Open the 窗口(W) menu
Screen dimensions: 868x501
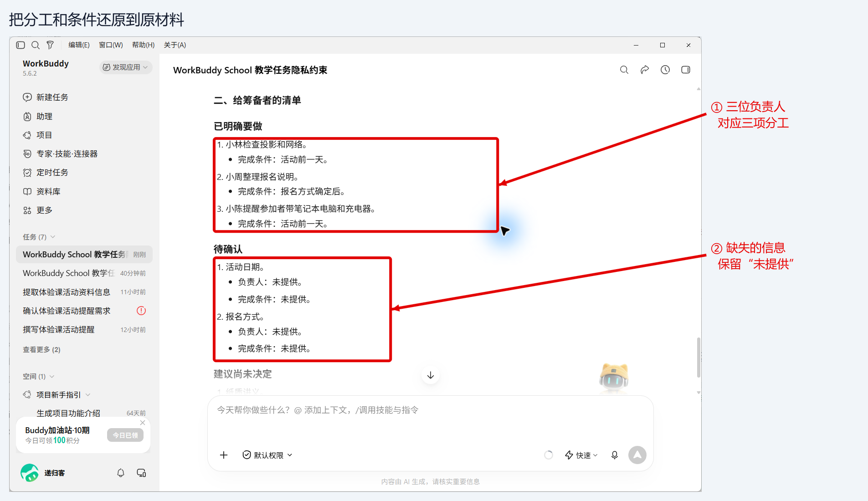(x=111, y=45)
